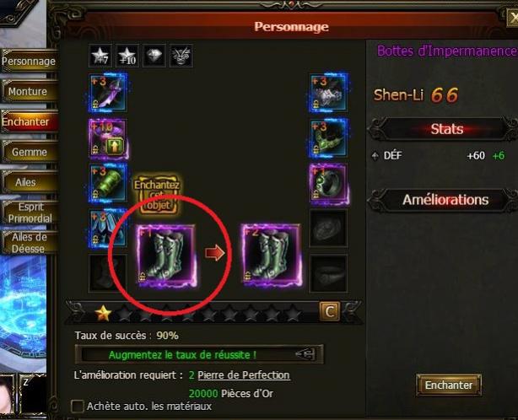This screenshot has height=420, width=518.
Task: Click the green ring equipment slot
Action: tap(328, 183)
